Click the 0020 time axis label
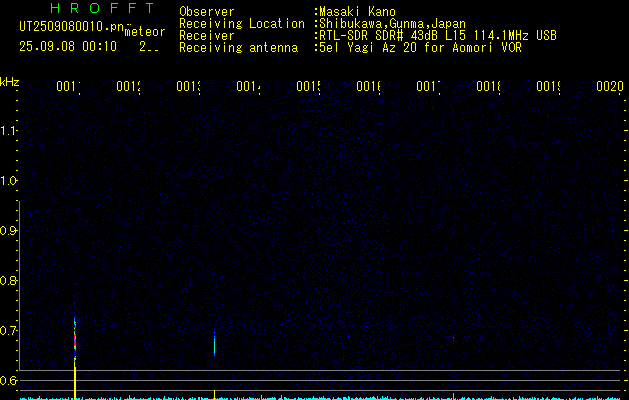The width and height of the screenshot is (629, 400). point(610,86)
